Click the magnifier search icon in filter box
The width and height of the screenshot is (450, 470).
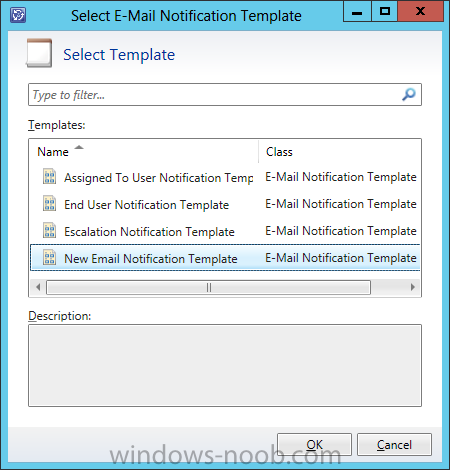[x=409, y=95]
